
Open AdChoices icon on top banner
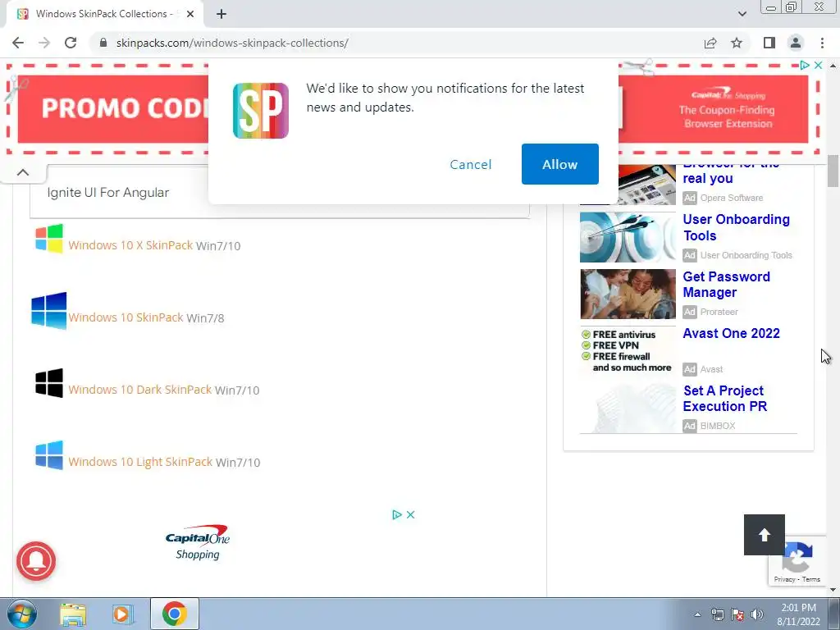[804, 65]
